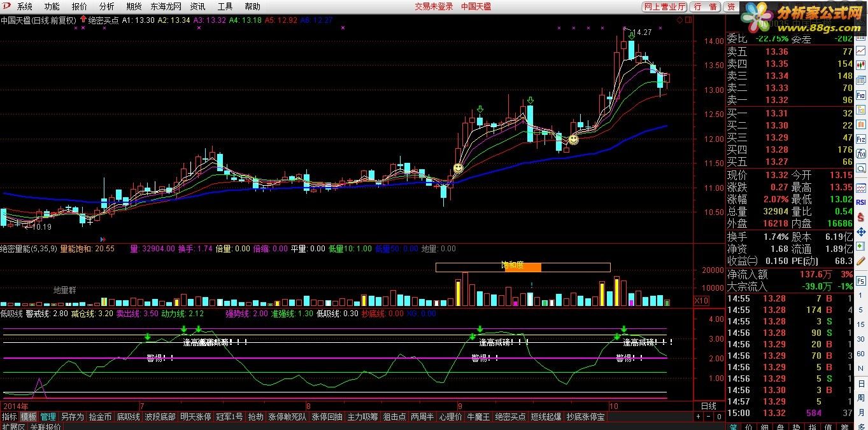Open the 资讯 menu
Viewport: 868px width, 430px height.
(197, 6)
